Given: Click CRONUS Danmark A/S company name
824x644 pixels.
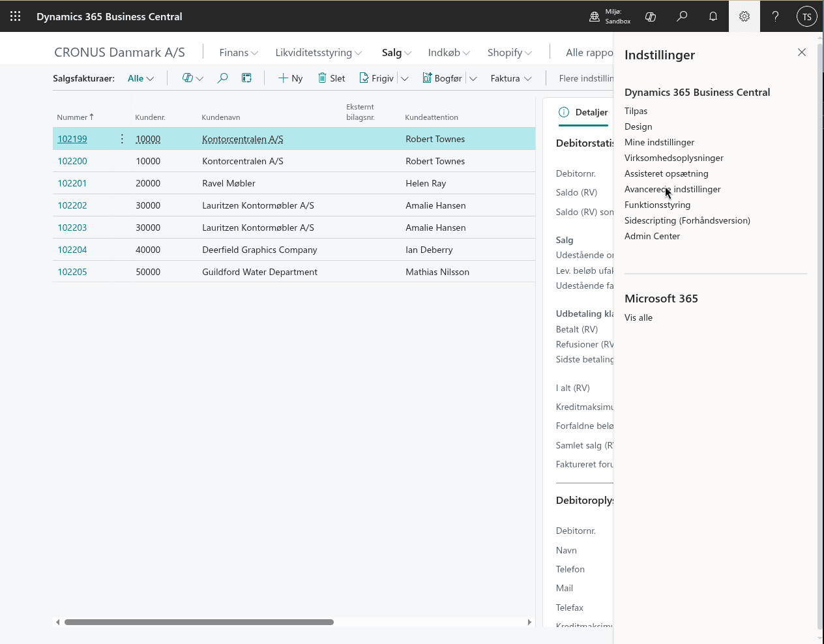Looking at the screenshot, I should click(x=119, y=52).
